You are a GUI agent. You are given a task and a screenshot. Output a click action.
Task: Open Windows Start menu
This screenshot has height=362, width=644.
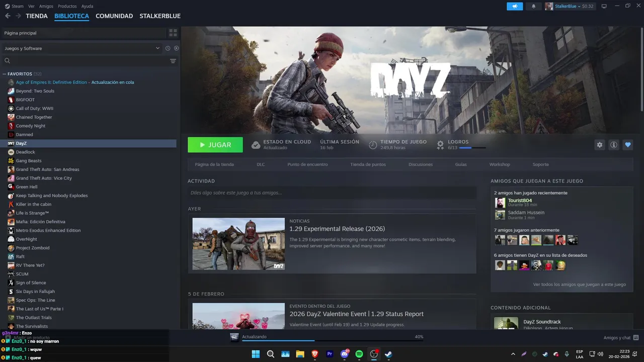(256, 354)
